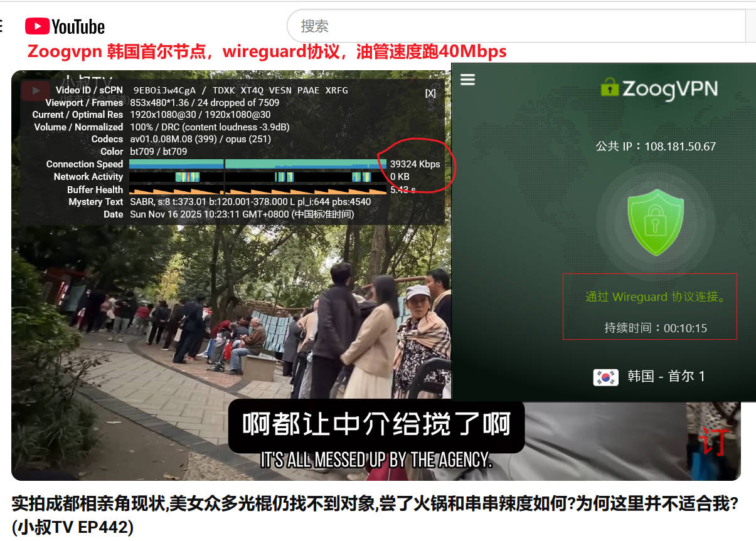The width and height of the screenshot is (756, 541).
Task: Close the stats for nerds overlay
Action: (x=430, y=93)
